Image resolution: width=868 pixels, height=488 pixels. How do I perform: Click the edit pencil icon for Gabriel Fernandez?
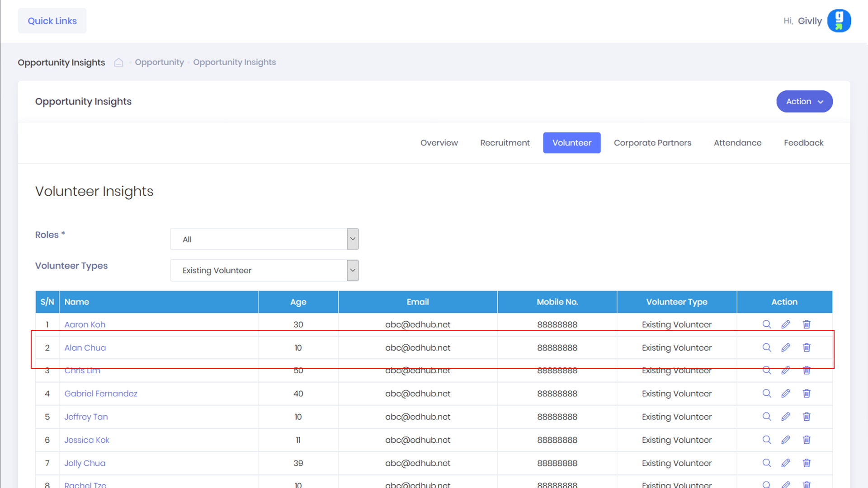click(786, 394)
